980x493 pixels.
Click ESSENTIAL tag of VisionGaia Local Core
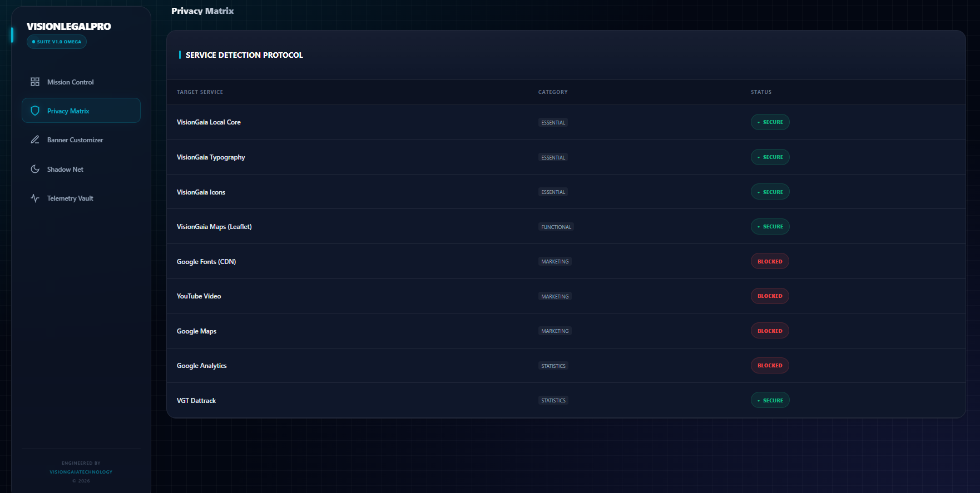pos(553,122)
